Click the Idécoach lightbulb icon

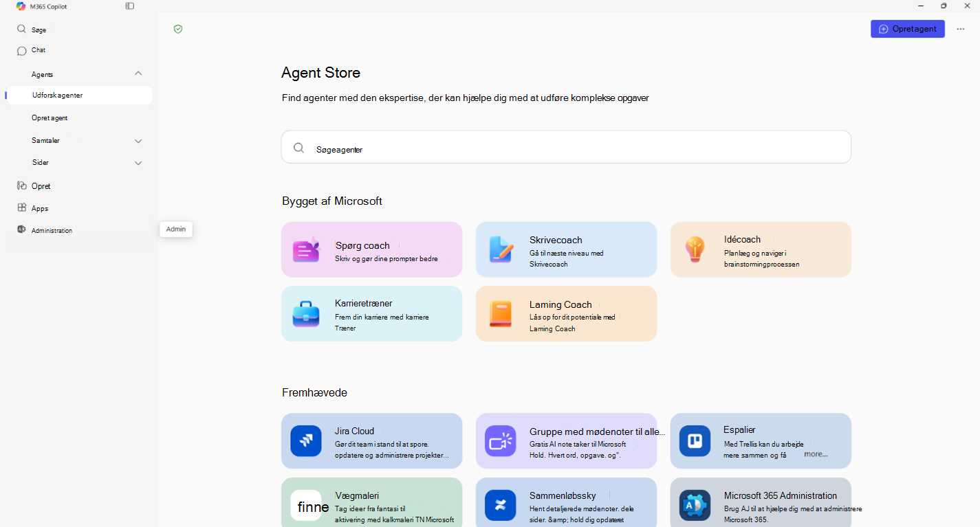pos(695,249)
